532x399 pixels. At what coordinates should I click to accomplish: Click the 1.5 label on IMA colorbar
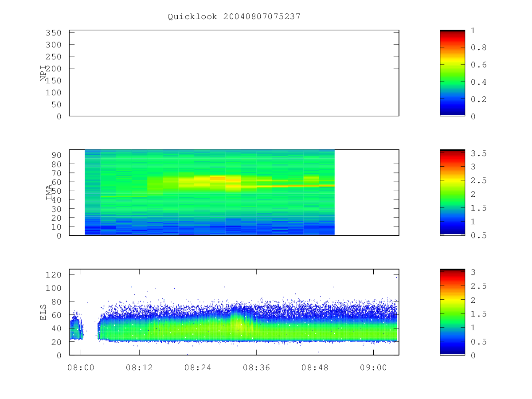(478, 208)
